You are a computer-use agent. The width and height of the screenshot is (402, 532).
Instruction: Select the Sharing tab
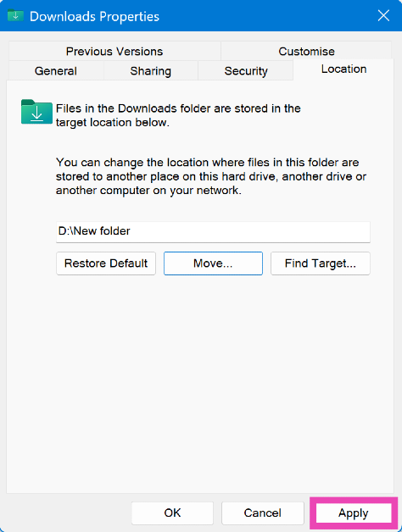tap(150, 71)
